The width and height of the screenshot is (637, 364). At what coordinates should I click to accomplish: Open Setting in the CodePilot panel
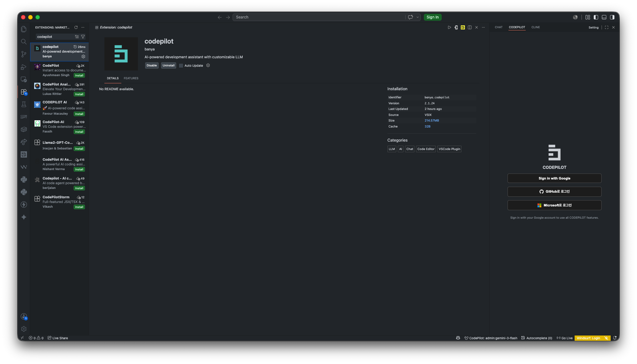click(x=593, y=28)
